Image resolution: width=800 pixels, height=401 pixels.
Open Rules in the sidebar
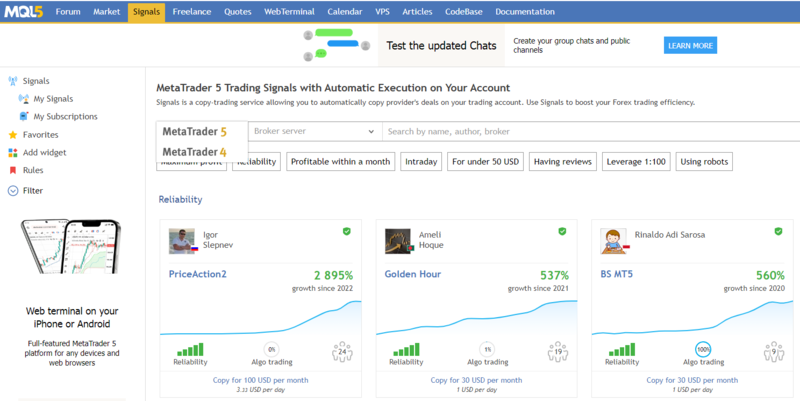click(x=33, y=170)
